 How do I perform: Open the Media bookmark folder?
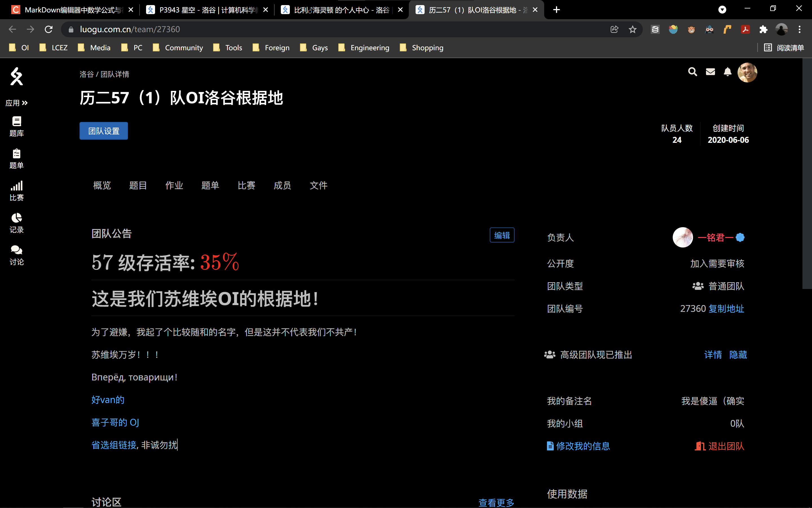94,48
